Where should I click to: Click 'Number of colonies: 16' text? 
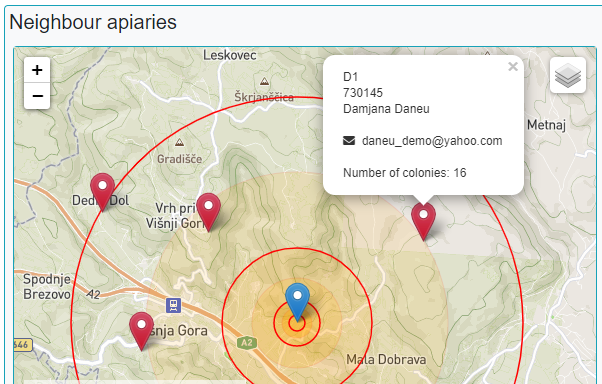tap(405, 173)
